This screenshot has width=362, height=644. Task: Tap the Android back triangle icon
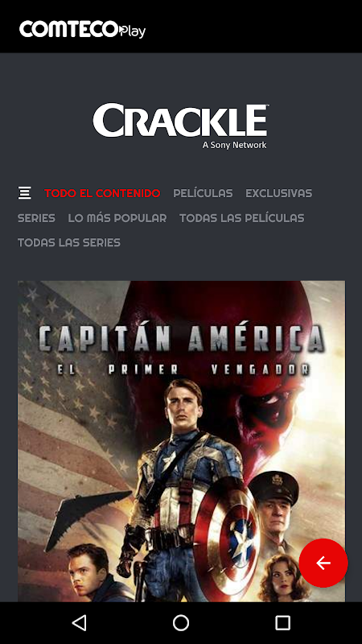(x=79, y=622)
